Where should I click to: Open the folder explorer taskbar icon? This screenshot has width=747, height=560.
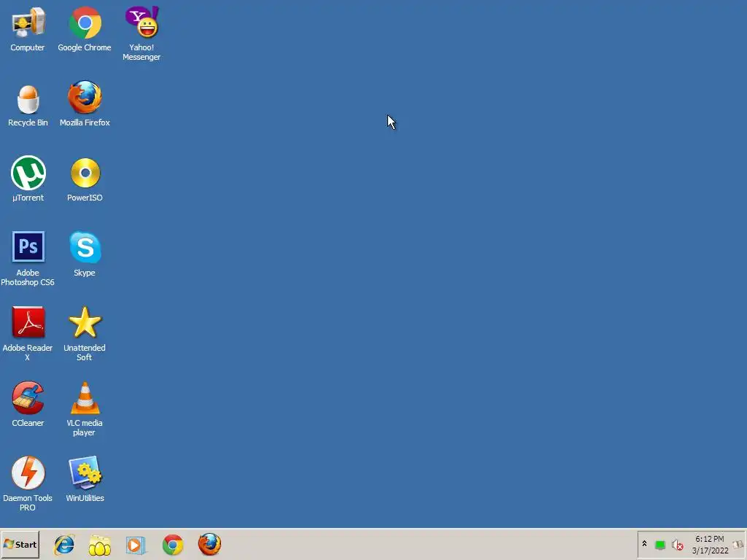pyautogui.click(x=99, y=545)
